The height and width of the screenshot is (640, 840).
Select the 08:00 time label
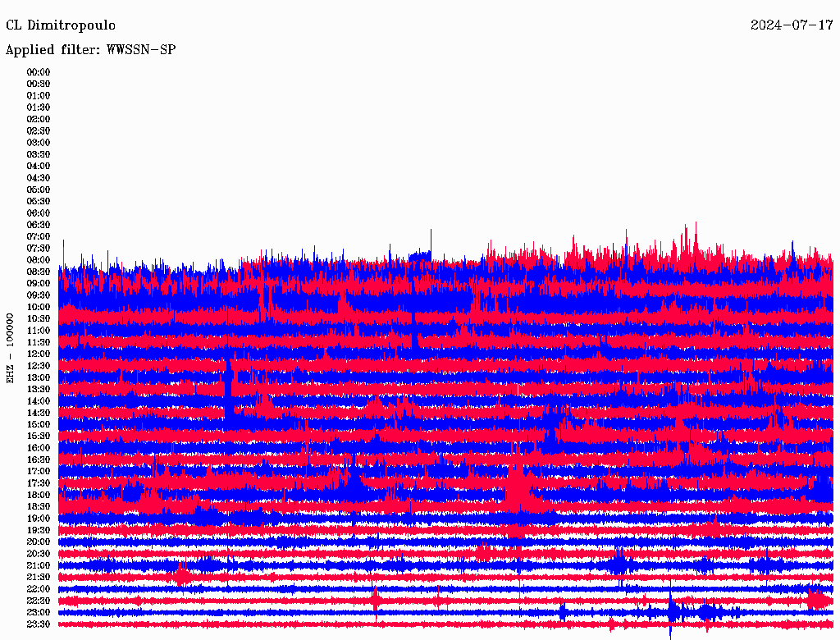tap(39, 260)
